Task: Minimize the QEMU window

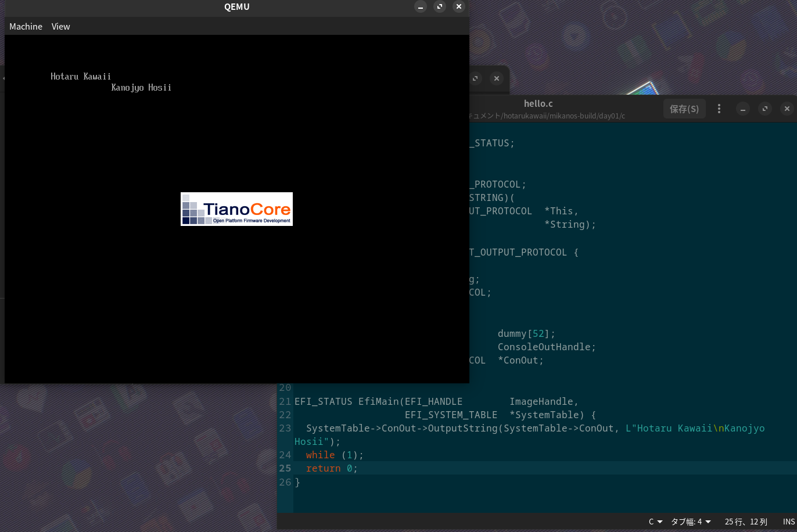Action: tap(421, 7)
